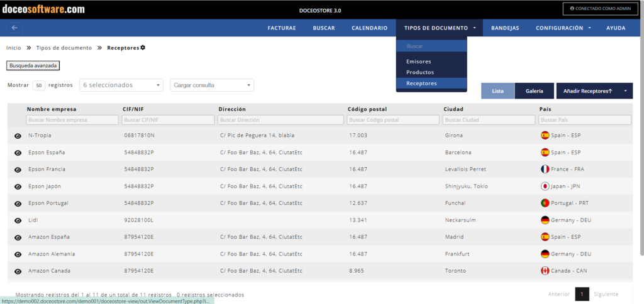This screenshot has width=644, height=304.
Task: Click the Añadir Receptores button
Action: coord(587,91)
